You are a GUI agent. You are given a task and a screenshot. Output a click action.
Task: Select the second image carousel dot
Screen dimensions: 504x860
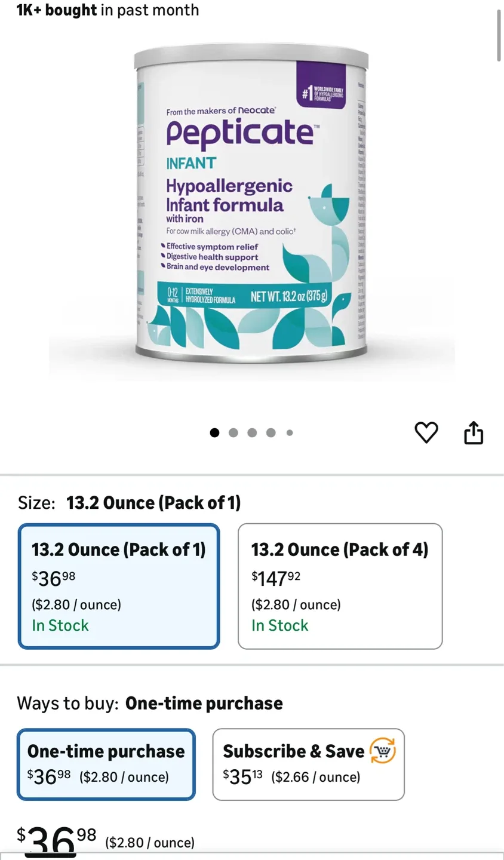[233, 432]
